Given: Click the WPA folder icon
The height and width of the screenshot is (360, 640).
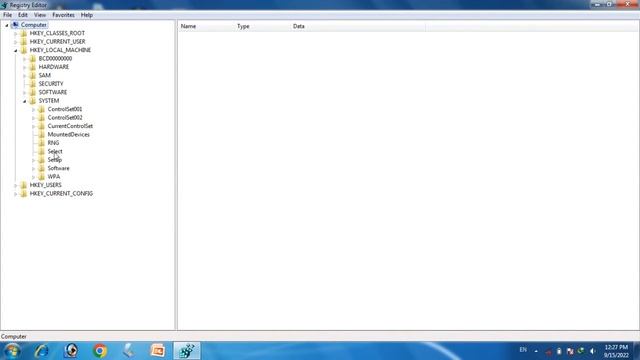Looking at the screenshot, I should tap(42, 177).
